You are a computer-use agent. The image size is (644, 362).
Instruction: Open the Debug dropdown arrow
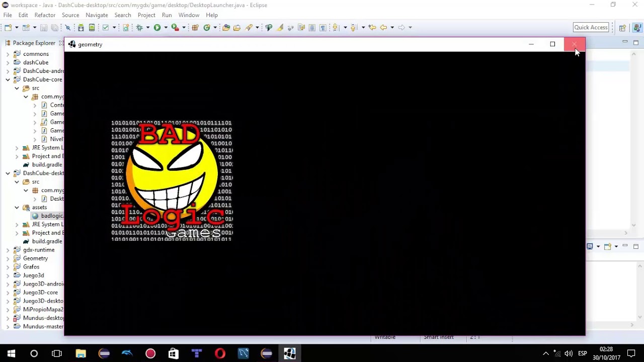(x=148, y=28)
